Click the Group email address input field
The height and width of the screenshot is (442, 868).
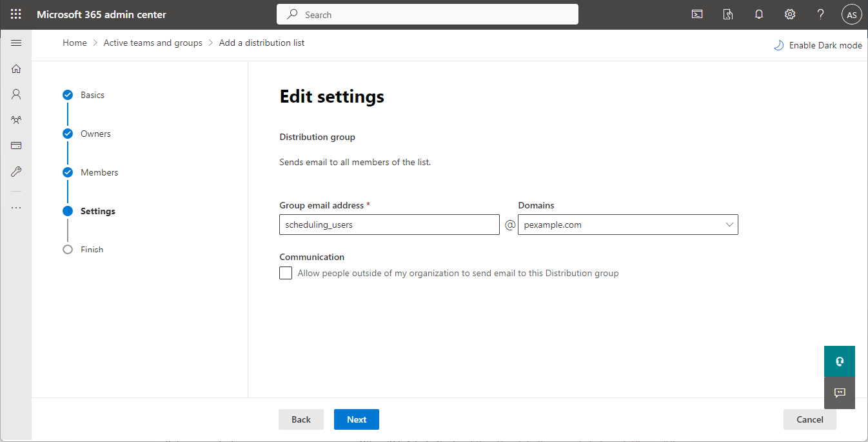click(389, 225)
